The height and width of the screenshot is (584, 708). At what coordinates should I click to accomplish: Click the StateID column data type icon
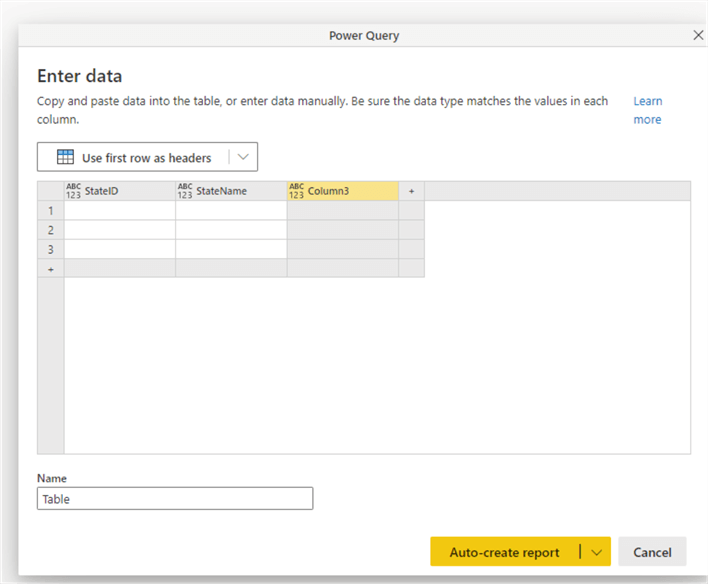click(73, 190)
